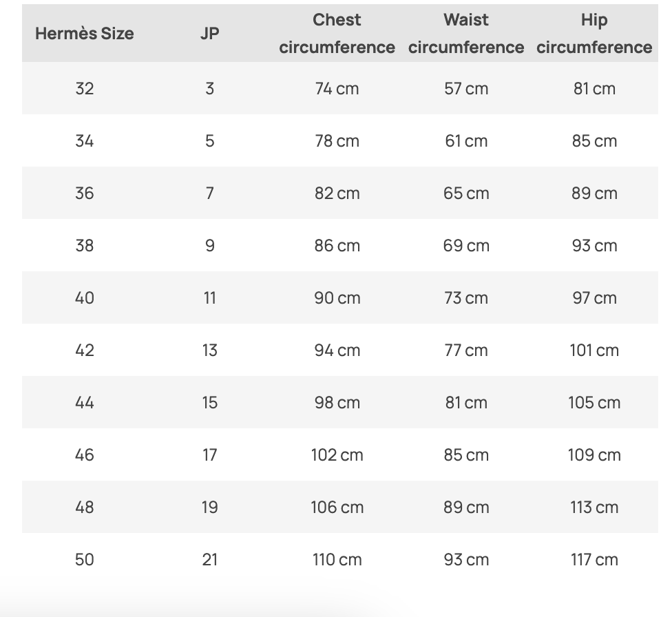Click the JP size 19 cell
Image resolution: width=672 pixels, height=617 pixels.
click(x=210, y=507)
